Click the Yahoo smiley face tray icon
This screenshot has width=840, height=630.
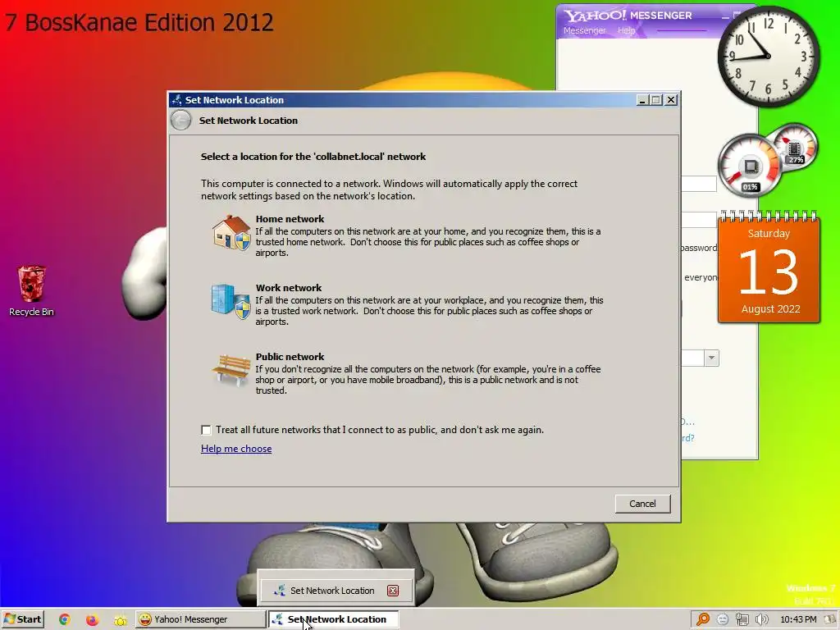(x=723, y=619)
